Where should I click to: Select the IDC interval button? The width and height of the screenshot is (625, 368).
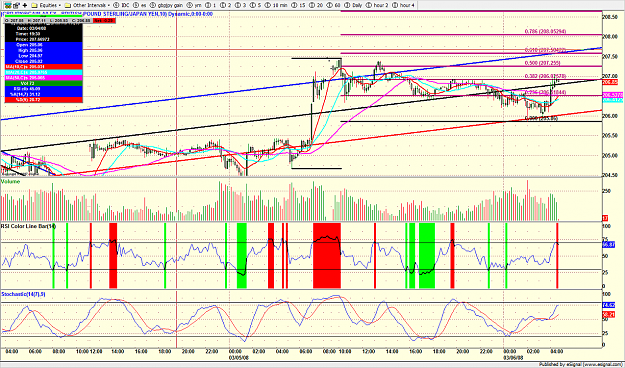coord(122,5)
